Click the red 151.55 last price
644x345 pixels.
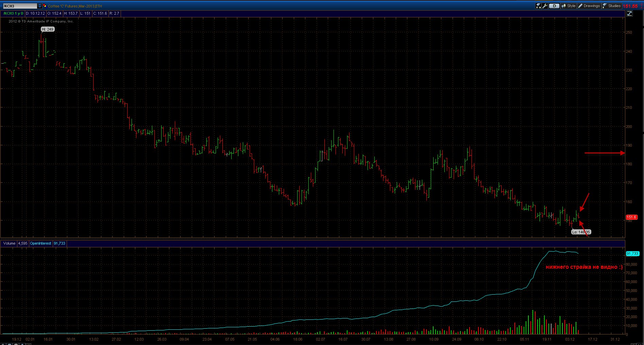pos(630,6)
